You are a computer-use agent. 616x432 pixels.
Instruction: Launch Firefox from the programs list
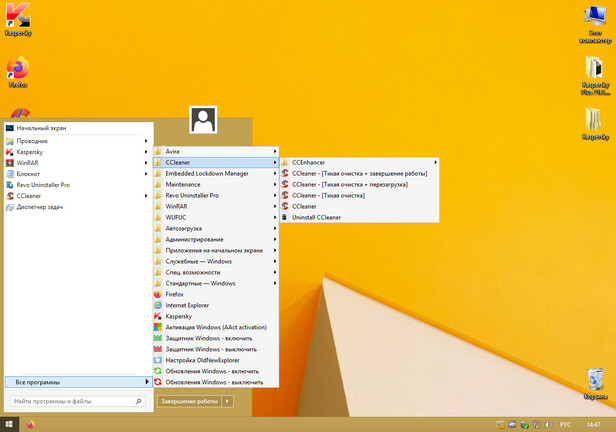coord(216,294)
